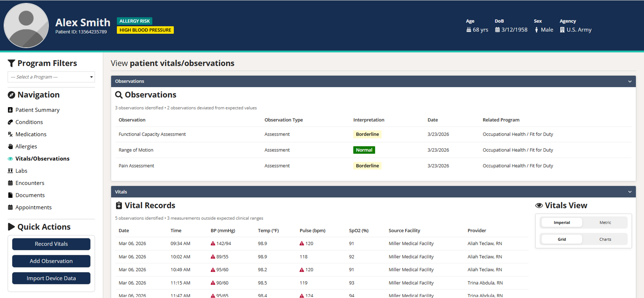Collapse the Observations panel chevron

(630, 82)
